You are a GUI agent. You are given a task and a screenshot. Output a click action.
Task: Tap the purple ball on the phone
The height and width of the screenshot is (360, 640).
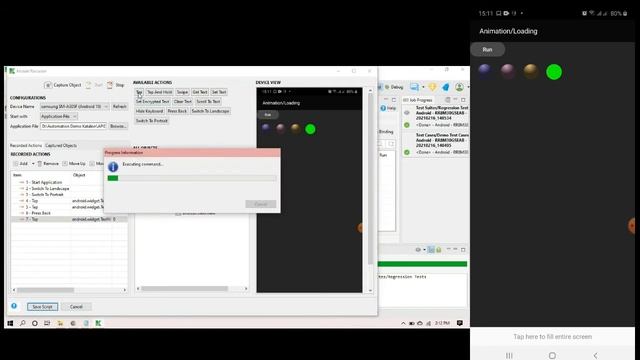(x=508, y=70)
